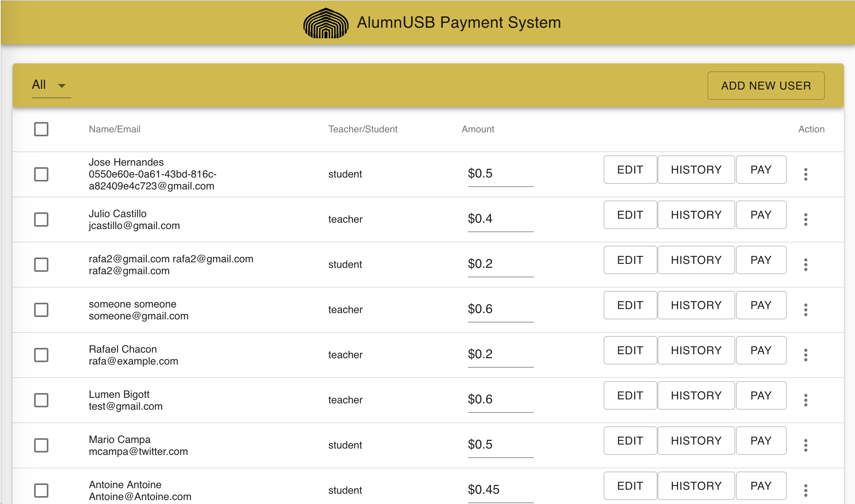Viewport: 855px width, 504px height.
Task: Open HISTORY for Rafael Chacon
Action: click(696, 350)
